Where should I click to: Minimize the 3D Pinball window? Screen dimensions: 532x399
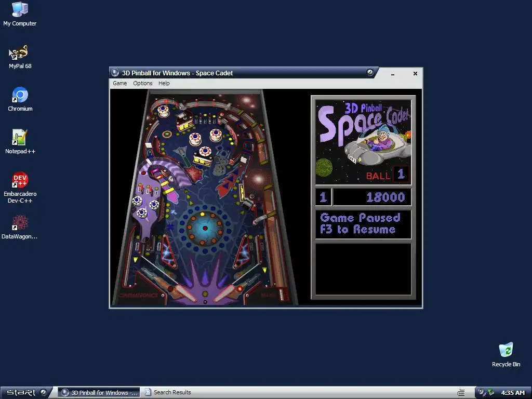coord(393,74)
